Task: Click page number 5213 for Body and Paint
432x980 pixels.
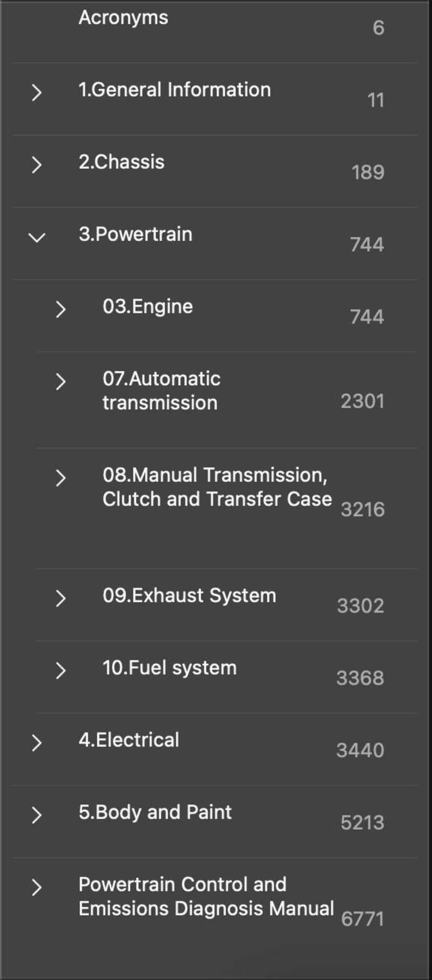Action: (362, 822)
